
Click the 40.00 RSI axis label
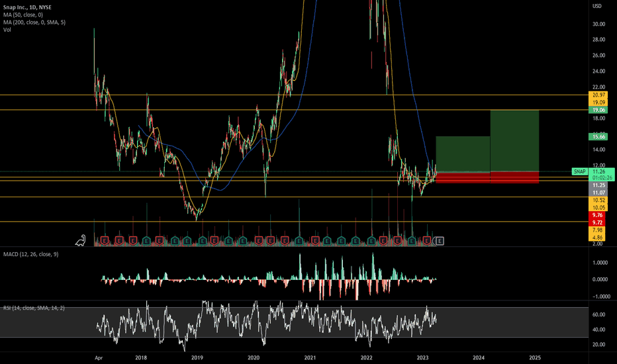point(598,330)
